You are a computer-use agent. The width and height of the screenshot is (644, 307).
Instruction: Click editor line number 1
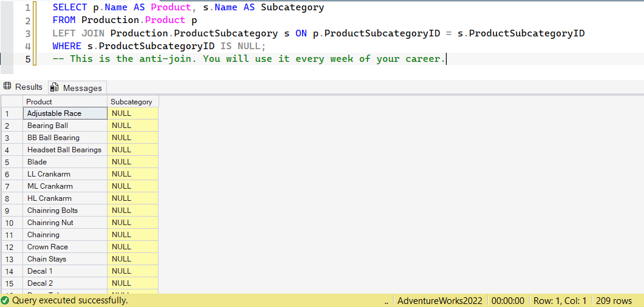(x=27, y=8)
